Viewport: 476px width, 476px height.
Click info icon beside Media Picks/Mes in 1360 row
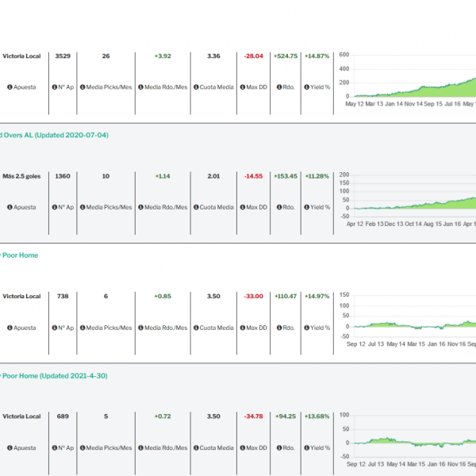pyautogui.click(x=83, y=207)
